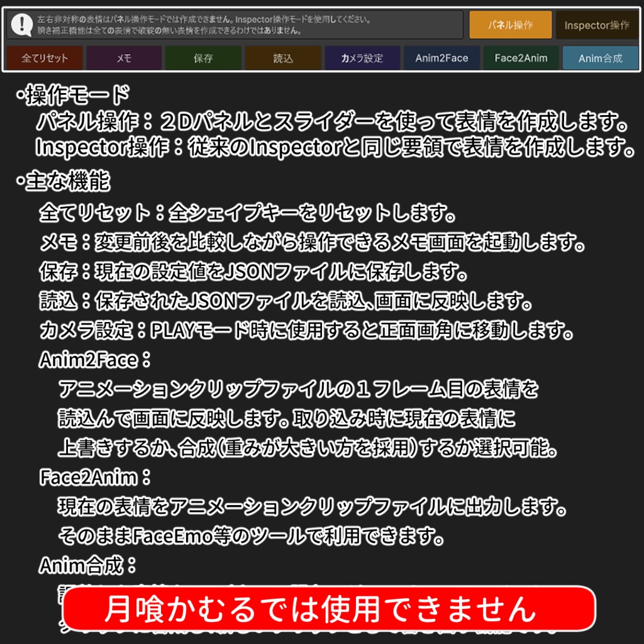Select the Face2Anim： heading in text
Viewport: 644px width, 644px height.
(95, 478)
